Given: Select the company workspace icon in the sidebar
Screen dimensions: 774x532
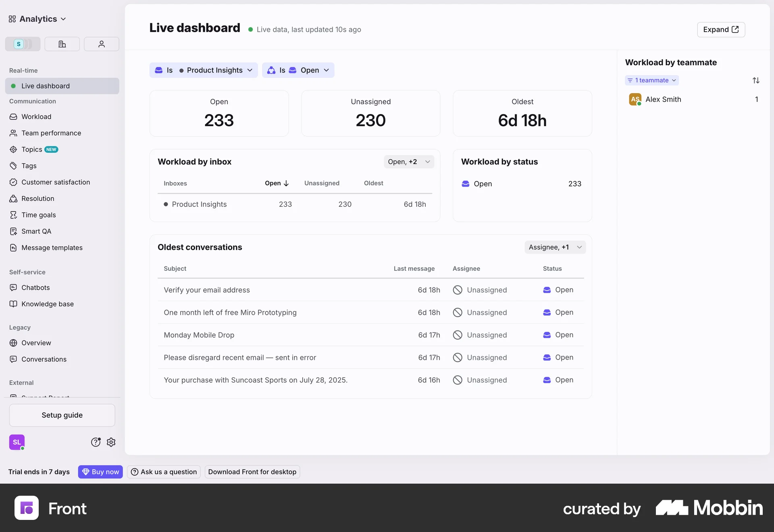Looking at the screenshot, I should click(62, 44).
